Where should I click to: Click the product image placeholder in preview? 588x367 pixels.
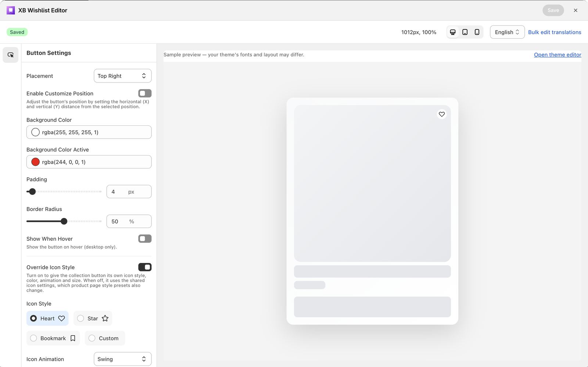pos(372,183)
